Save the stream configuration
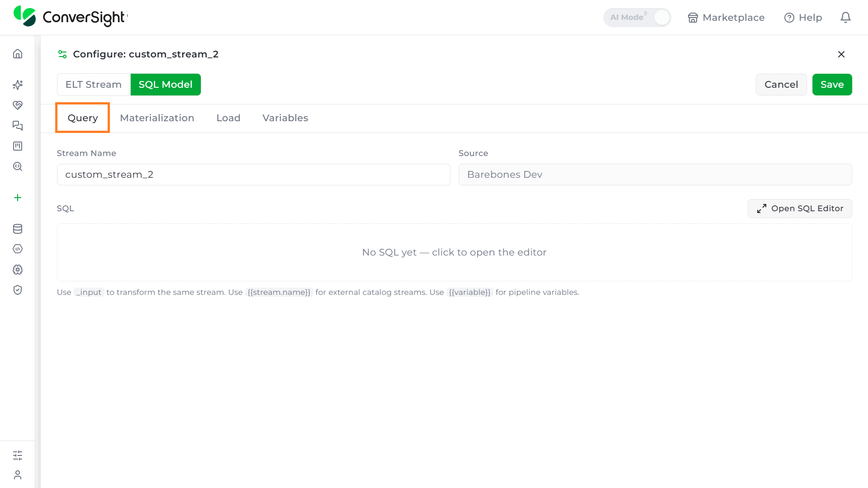The height and width of the screenshot is (488, 868). coord(832,85)
